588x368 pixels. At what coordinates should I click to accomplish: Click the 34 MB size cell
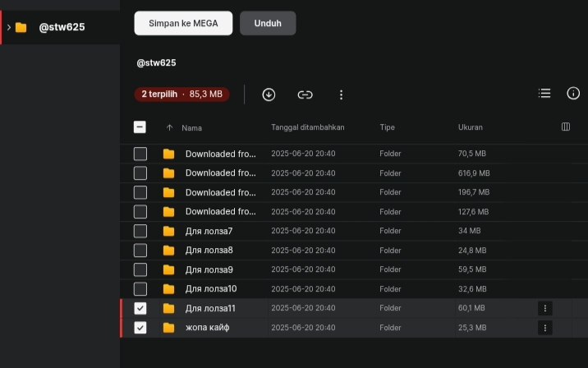click(x=469, y=231)
